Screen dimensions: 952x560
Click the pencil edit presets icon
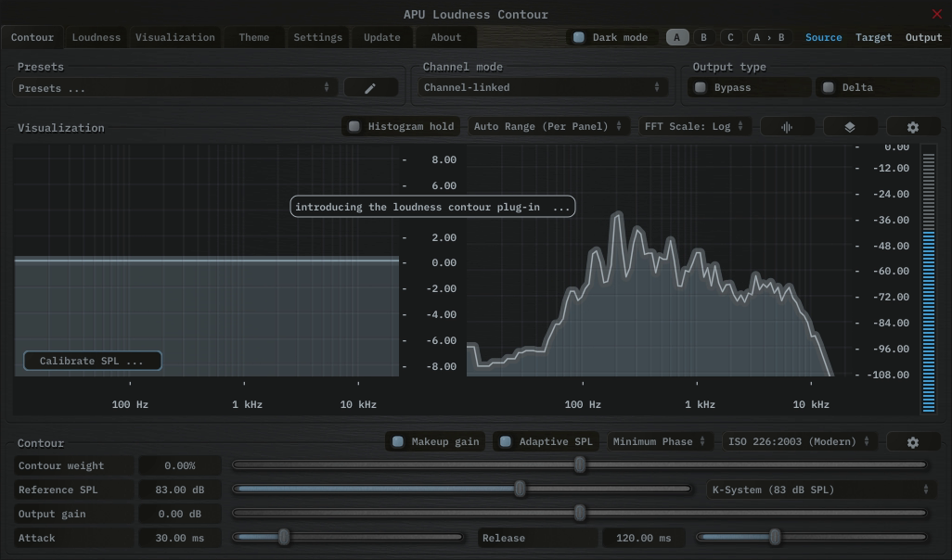370,88
